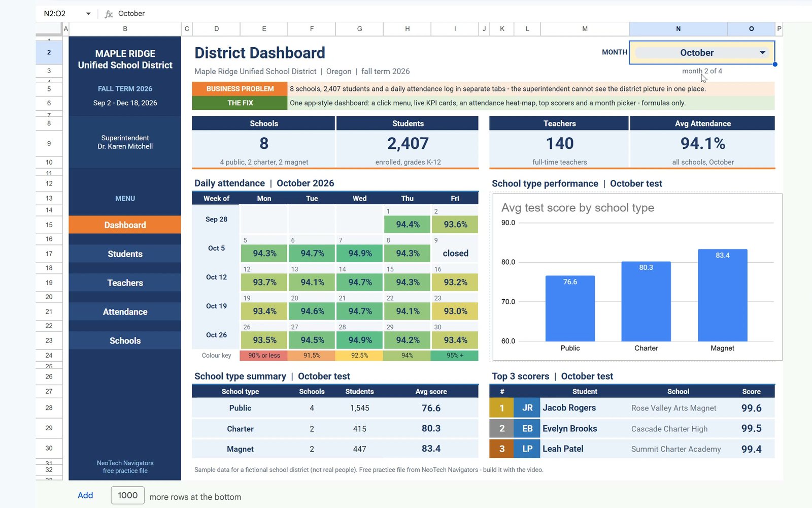Open the October month dropdown arrow
The width and height of the screenshot is (812, 508).
coord(762,53)
